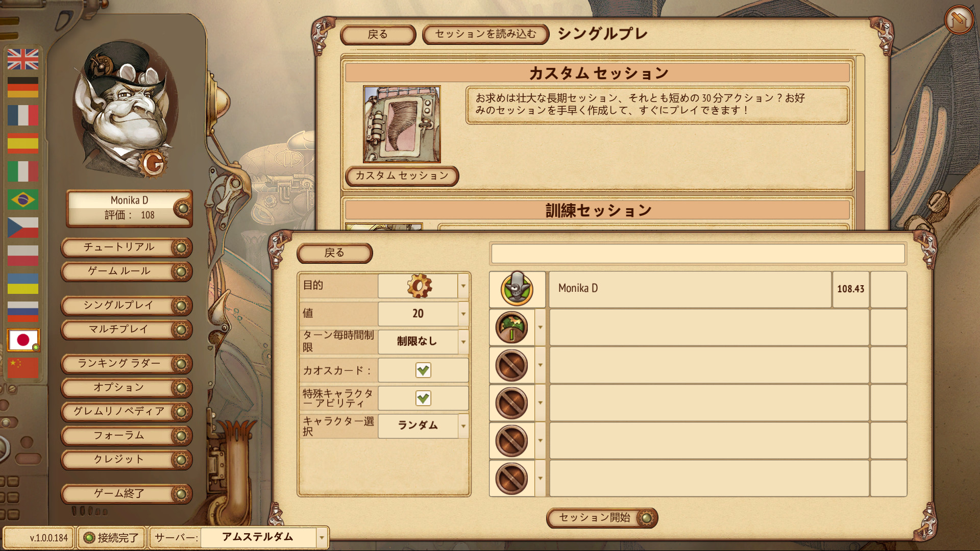Viewport: 980px width, 551px height.
Task: Toggle the カオスカード checkbox
Action: click(423, 370)
